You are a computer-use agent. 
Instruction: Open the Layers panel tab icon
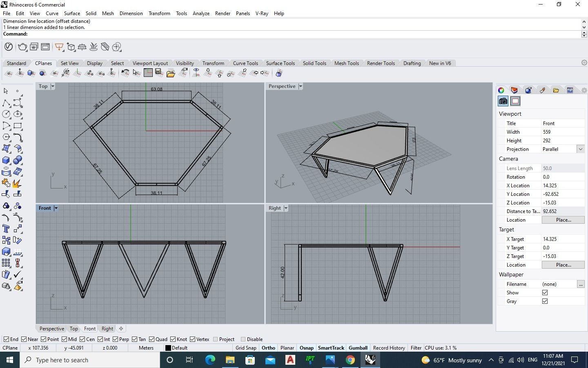514,90
